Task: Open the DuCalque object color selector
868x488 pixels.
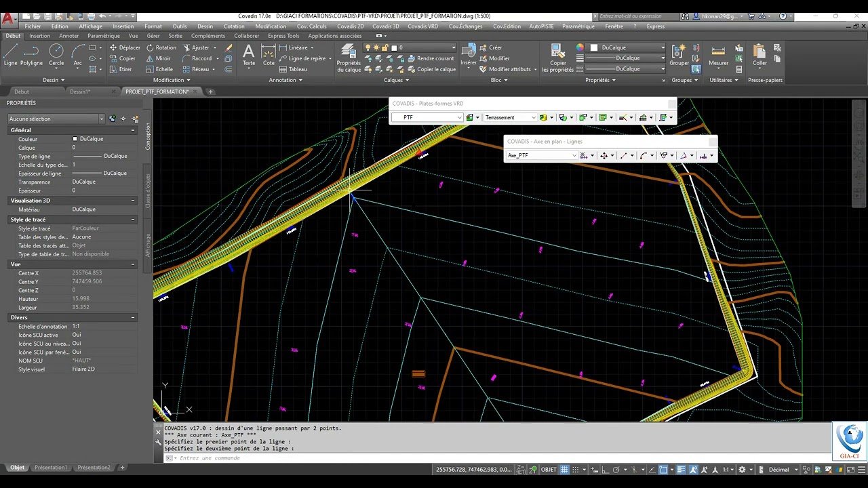Action: coord(627,47)
